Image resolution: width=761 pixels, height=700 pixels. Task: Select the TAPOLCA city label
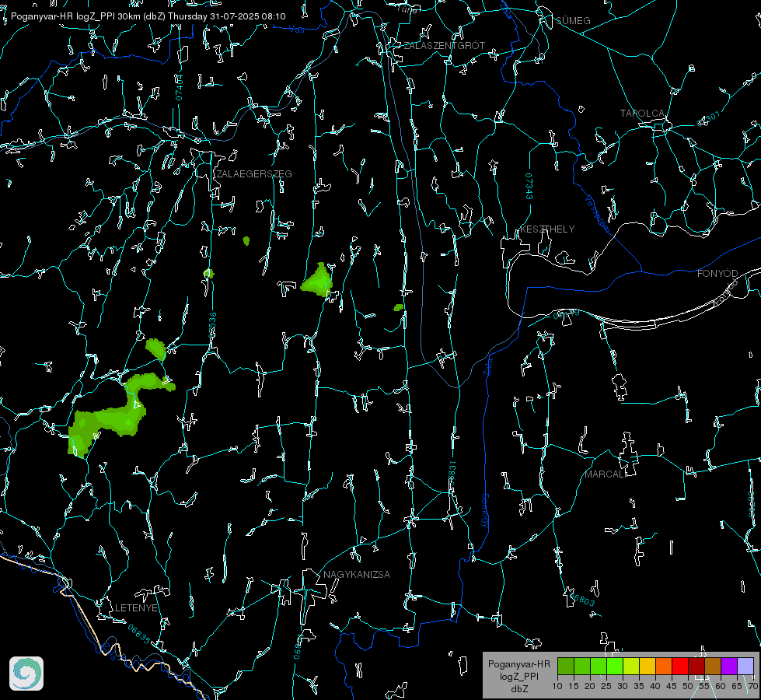[642, 114]
